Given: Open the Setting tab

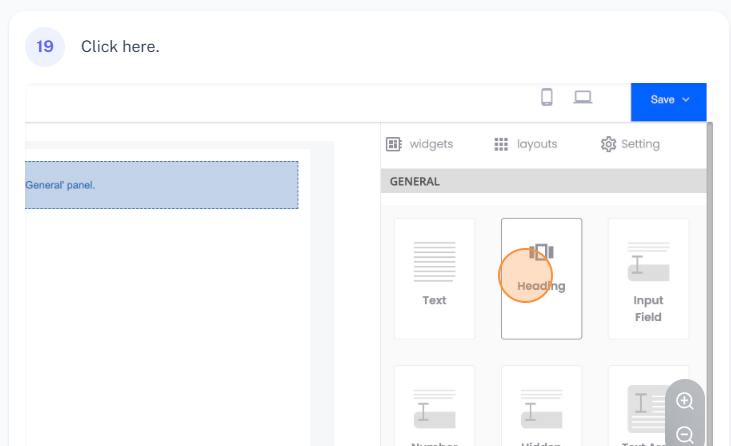Looking at the screenshot, I should (630, 144).
